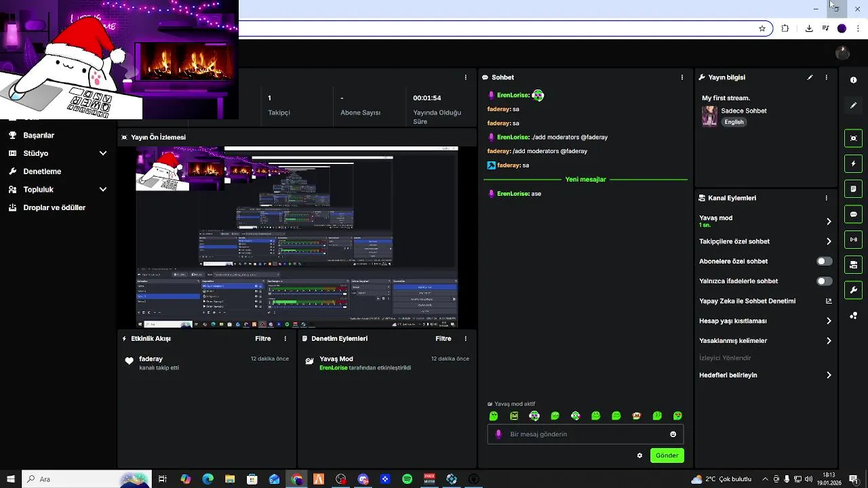Go to Başarılar in sidebar

(39, 136)
